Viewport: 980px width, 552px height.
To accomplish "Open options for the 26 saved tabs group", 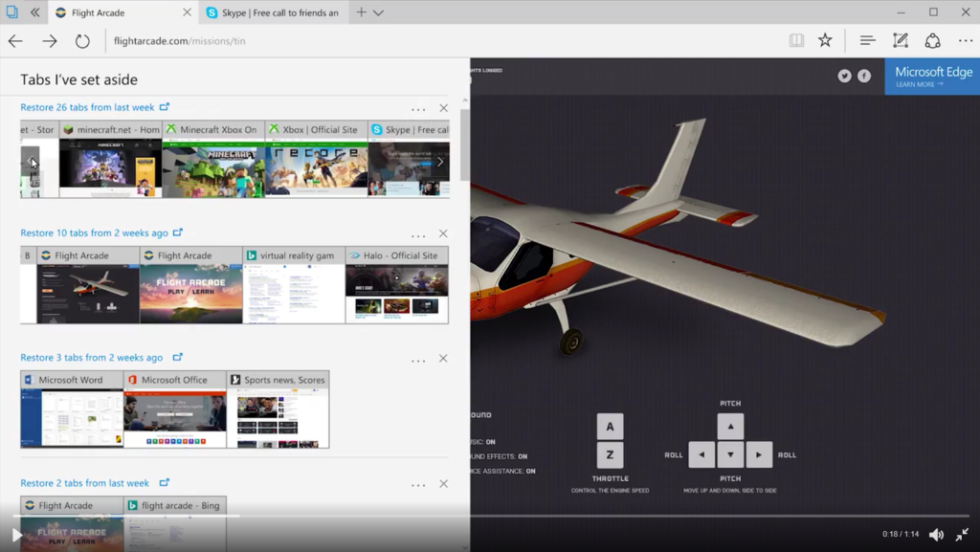I will pyautogui.click(x=418, y=108).
